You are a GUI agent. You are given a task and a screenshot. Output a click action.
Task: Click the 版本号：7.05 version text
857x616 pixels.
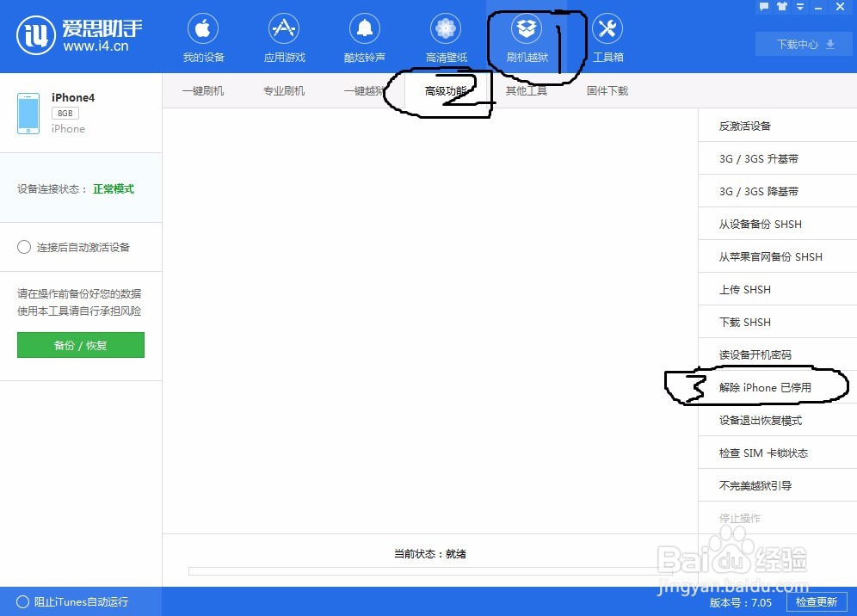(741, 602)
